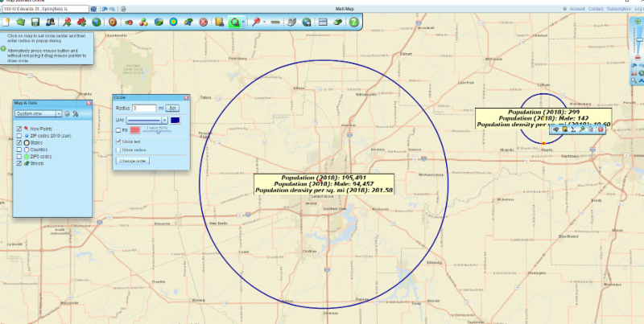
Task: Enable the ZIP5 codes layer checkbox
Action: tap(19, 157)
